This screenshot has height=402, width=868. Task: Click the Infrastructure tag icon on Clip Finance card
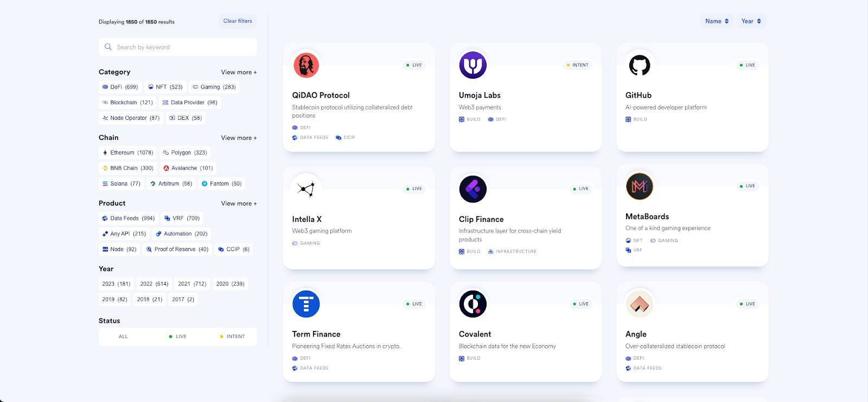490,251
